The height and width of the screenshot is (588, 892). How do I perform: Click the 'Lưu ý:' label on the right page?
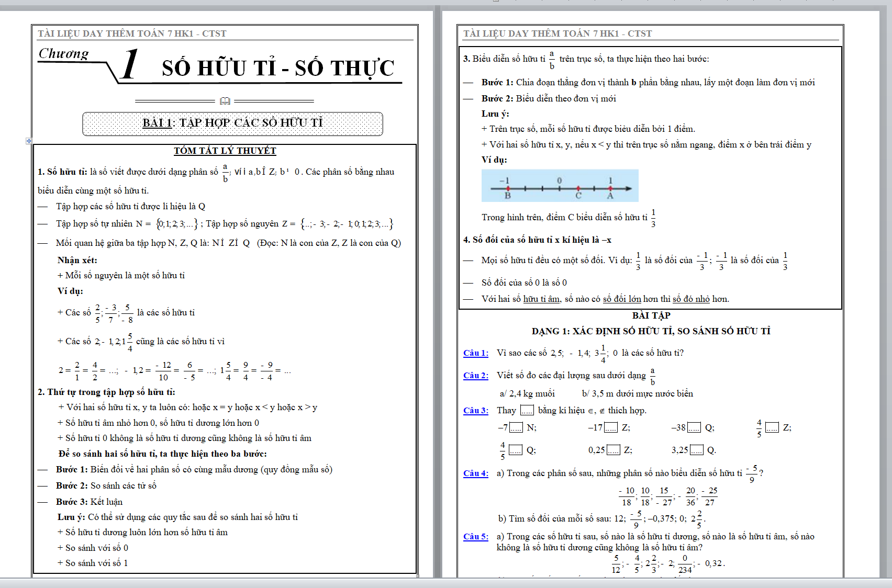pos(495,114)
